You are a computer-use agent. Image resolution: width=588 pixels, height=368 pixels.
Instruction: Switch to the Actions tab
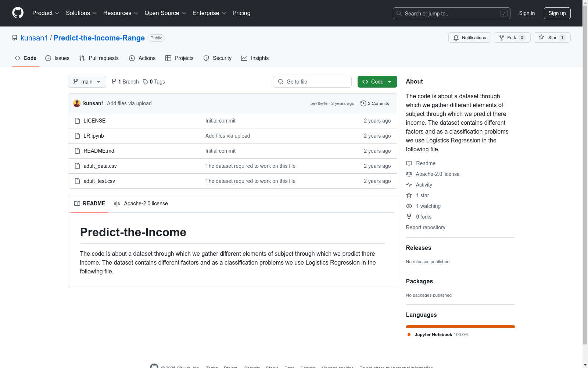tap(142, 58)
